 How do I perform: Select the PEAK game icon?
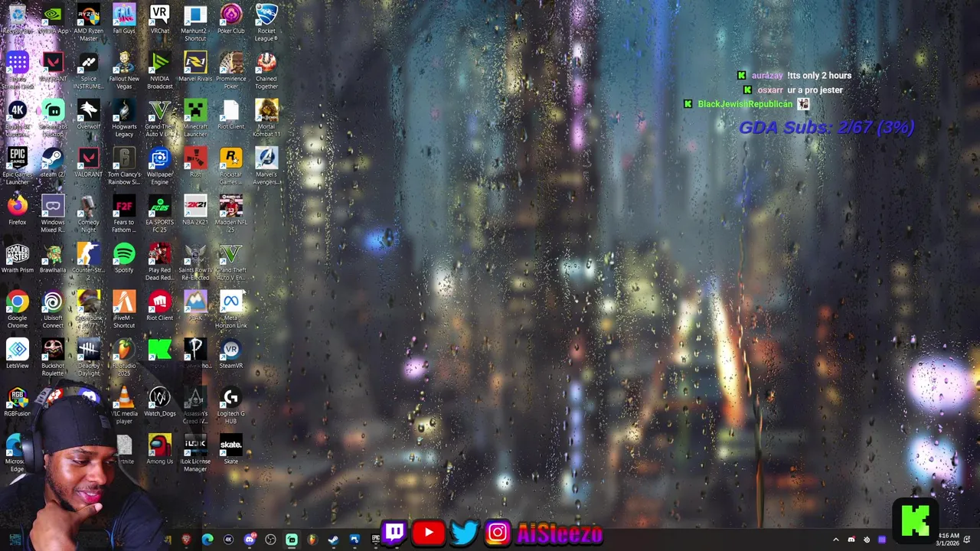click(x=195, y=305)
